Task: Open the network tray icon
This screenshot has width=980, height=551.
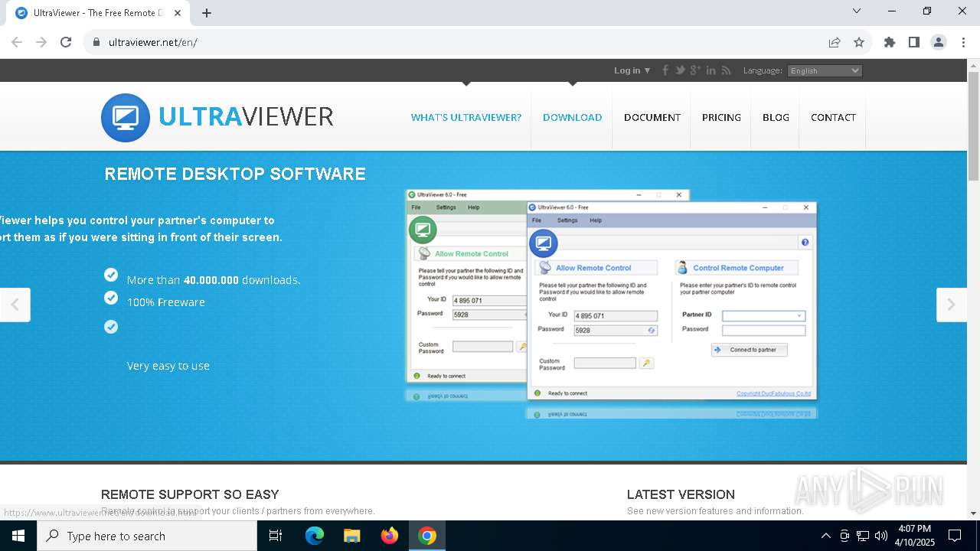Action: click(863, 536)
